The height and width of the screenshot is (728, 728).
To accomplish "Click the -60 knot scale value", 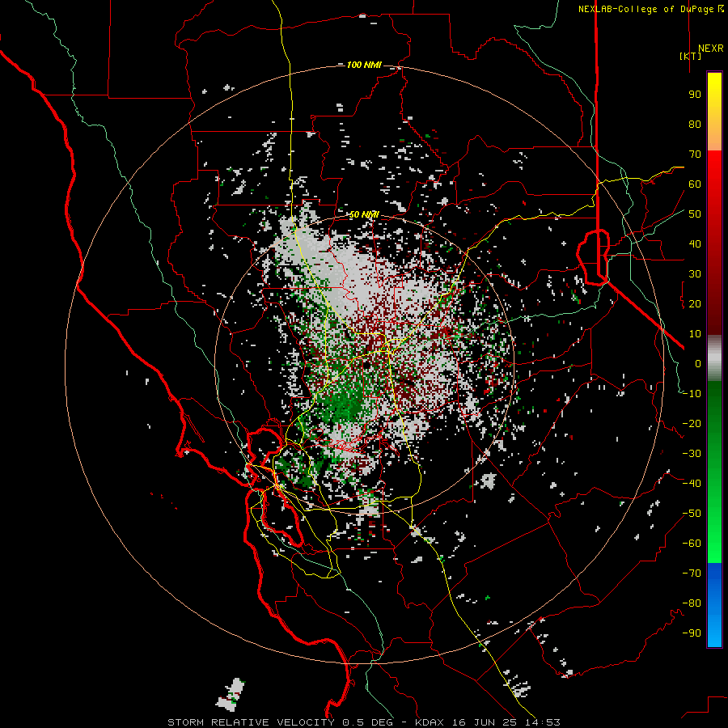I will [x=692, y=544].
